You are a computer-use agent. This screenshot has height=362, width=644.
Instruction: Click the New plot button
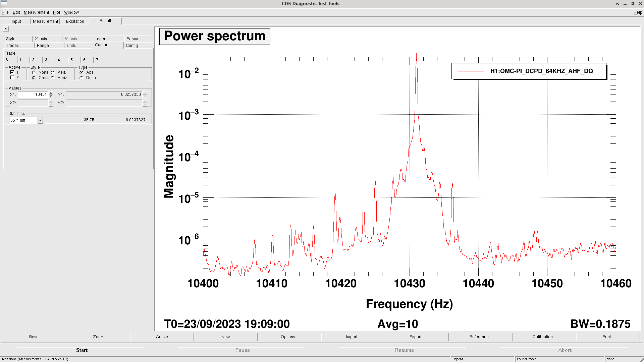pyautogui.click(x=225, y=337)
